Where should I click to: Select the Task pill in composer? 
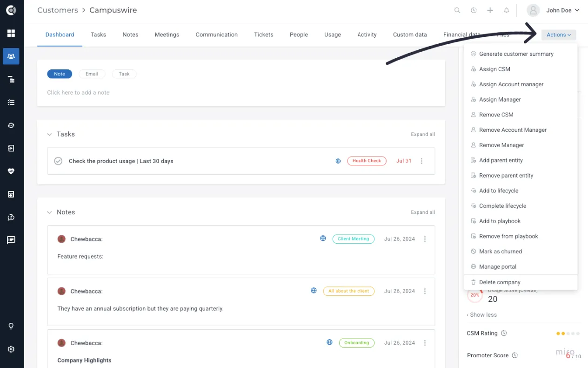[x=124, y=74]
